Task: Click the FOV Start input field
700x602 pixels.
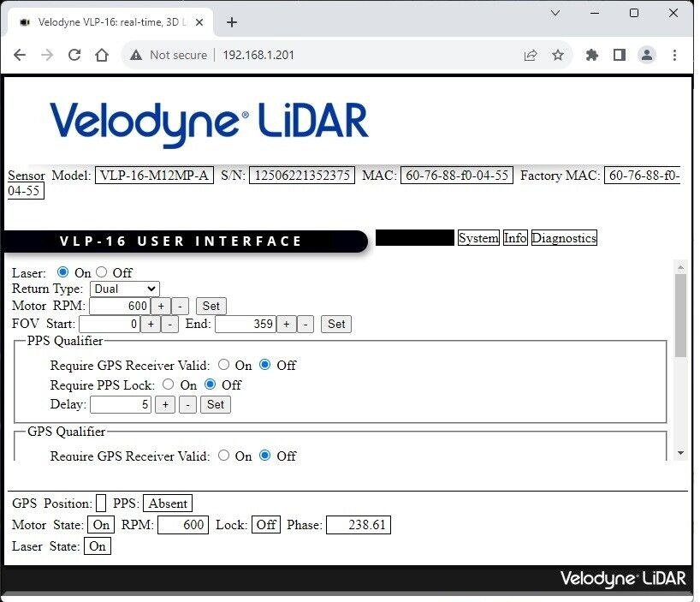Action: 110,324
